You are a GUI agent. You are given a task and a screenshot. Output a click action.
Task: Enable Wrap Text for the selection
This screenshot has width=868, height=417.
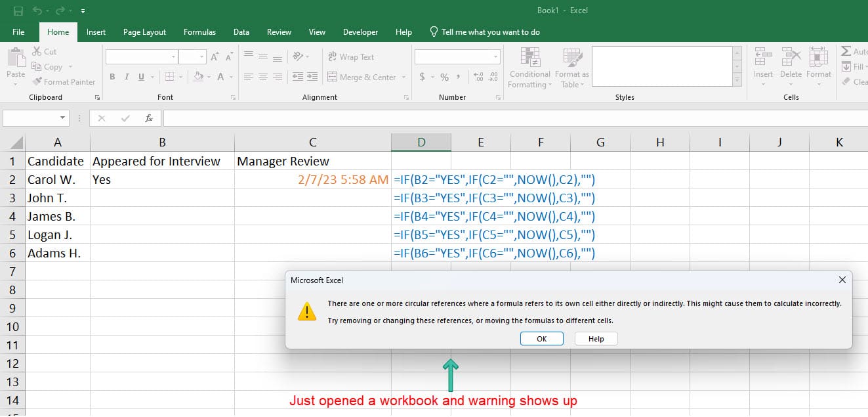coord(358,57)
